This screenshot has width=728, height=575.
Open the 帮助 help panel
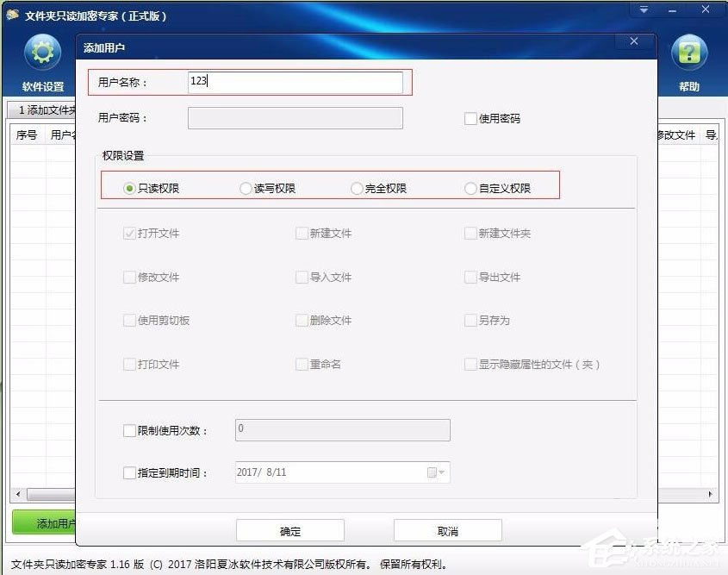pyautogui.click(x=689, y=52)
